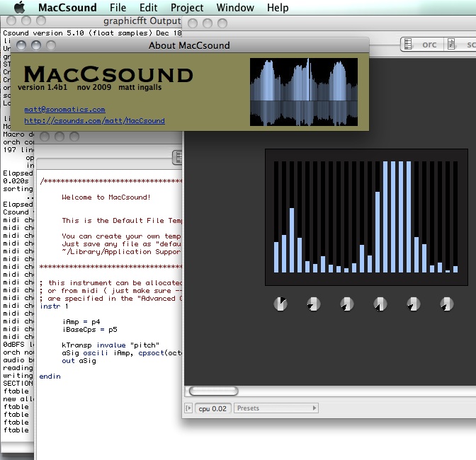
Task: Click the 'kTransp invalue "pitch"' line
Action: coord(110,345)
